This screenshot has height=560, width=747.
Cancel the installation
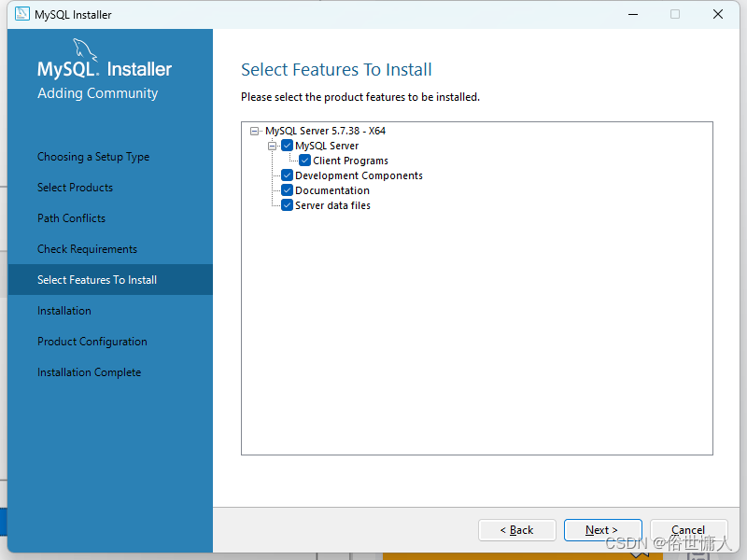pyautogui.click(x=688, y=530)
